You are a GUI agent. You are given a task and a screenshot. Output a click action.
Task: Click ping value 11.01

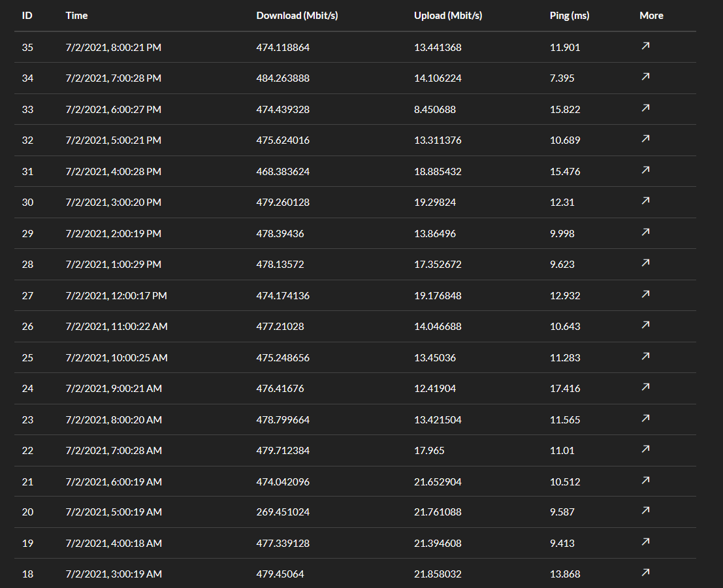[x=562, y=451]
